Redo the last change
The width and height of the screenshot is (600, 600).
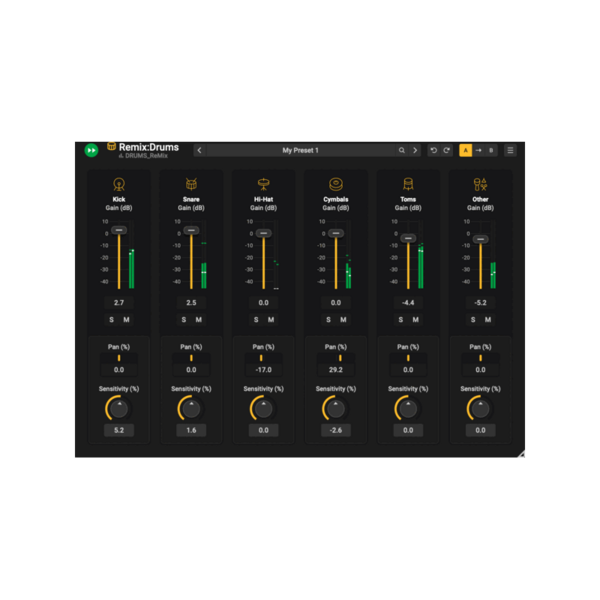(447, 150)
